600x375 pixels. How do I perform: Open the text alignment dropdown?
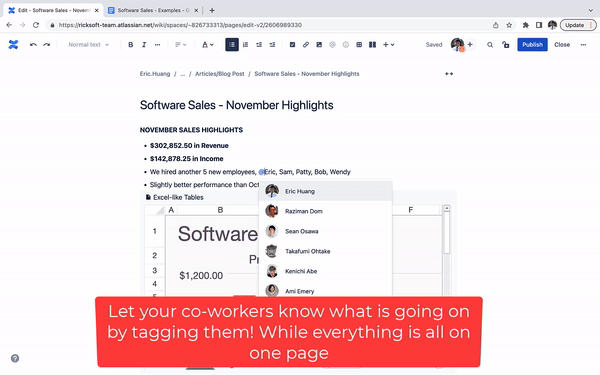pos(181,45)
